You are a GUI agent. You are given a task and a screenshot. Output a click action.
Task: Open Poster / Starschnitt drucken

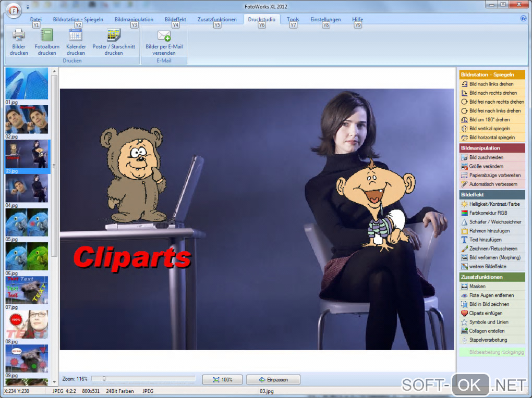[114, 42]
